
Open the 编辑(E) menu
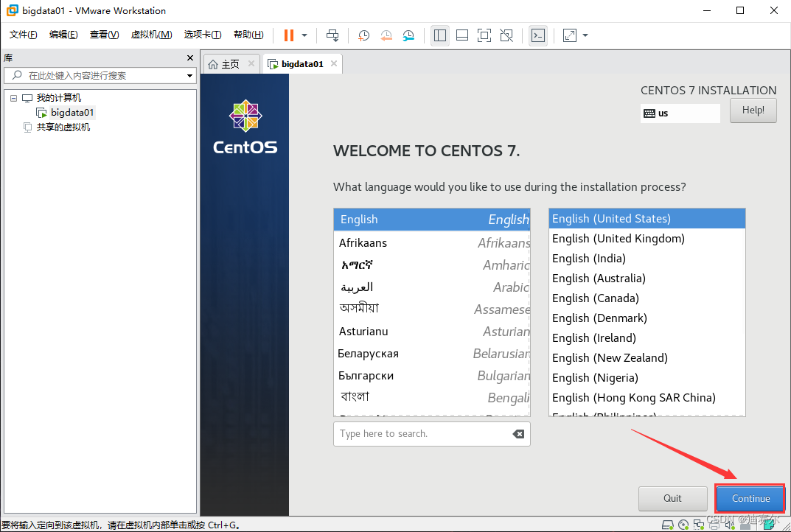point(63,35)
